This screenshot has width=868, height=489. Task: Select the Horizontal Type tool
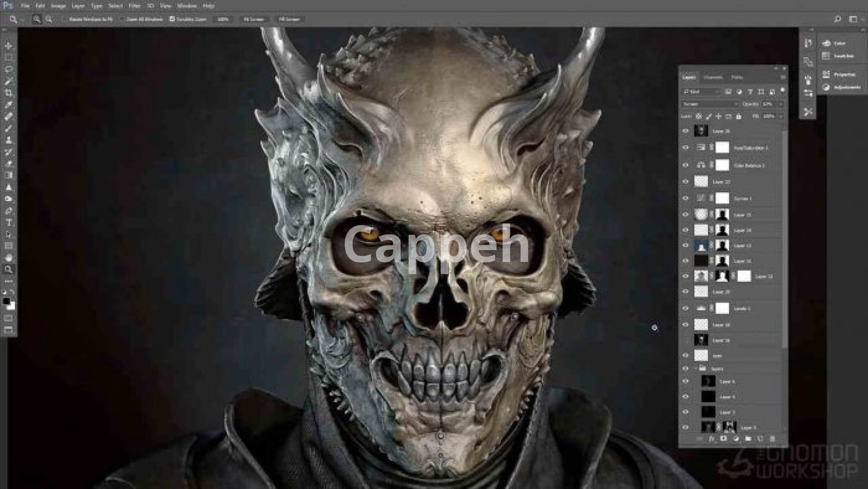click(x=9, y=223)
